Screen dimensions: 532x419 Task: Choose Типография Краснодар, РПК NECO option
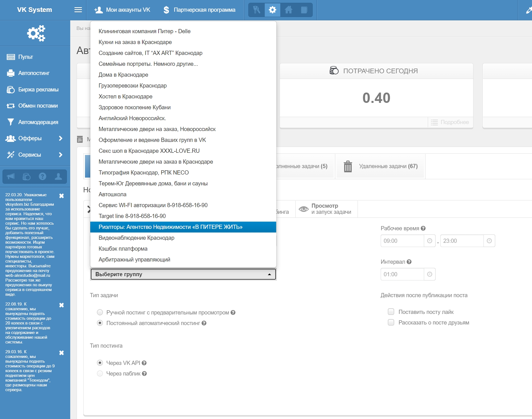point(183,173)
